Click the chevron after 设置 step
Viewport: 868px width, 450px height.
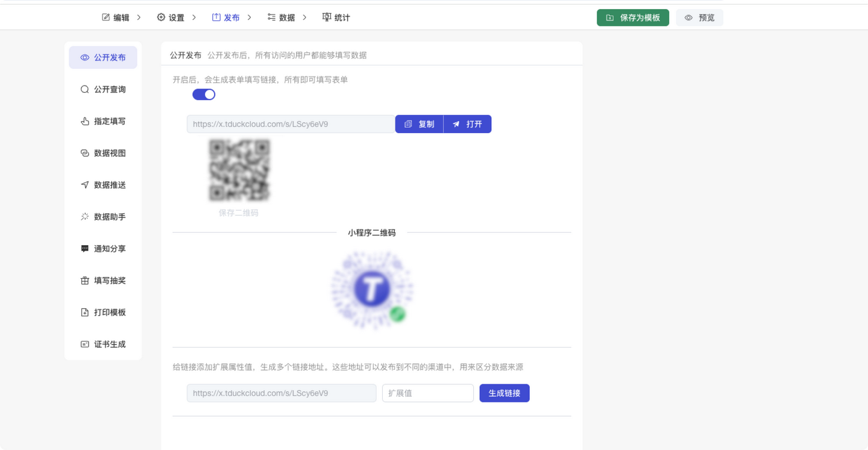pos(194,17)
